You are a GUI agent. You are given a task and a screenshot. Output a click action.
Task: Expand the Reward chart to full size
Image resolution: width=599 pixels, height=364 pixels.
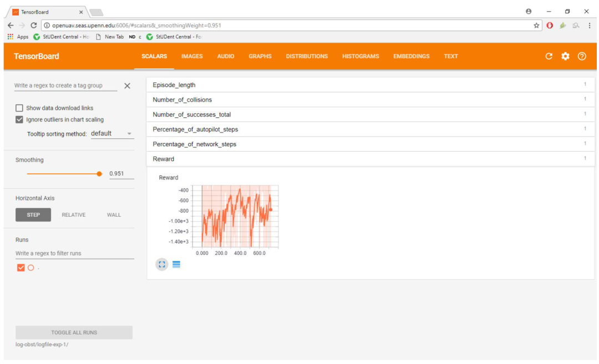[162, 264]
